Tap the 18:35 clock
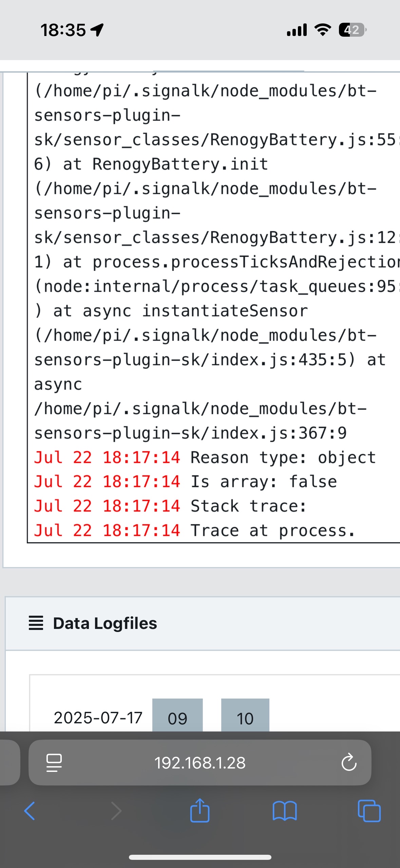Image resolution: width=400 pixels, height=868 pixels. (63, 30)
